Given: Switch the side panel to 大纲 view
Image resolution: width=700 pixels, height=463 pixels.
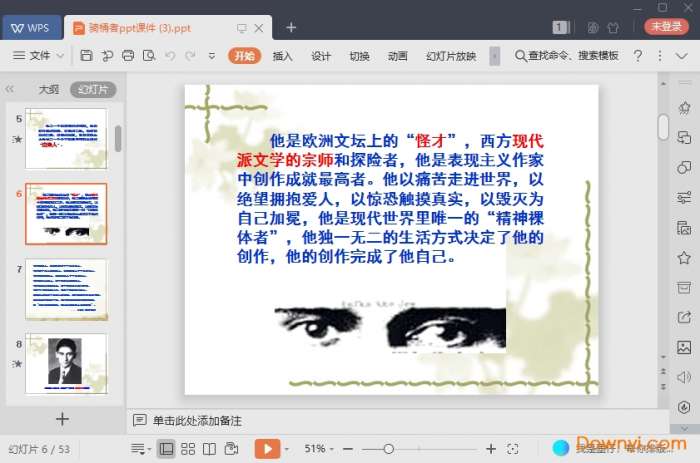Looking at the screenshot, I should 49,90.
